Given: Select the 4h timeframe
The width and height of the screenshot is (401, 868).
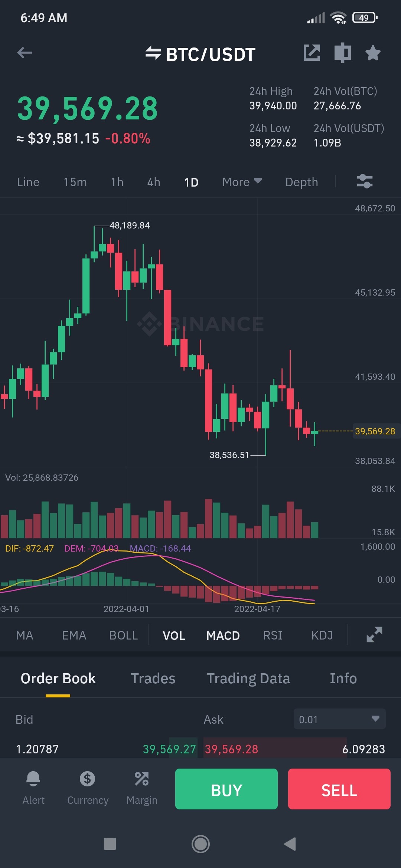Looking at the screenshot, I should point(154,182).
